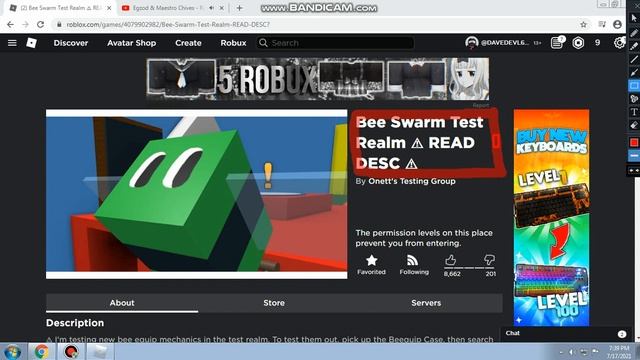Select the roblox.com address bar URL

(168, 24)
